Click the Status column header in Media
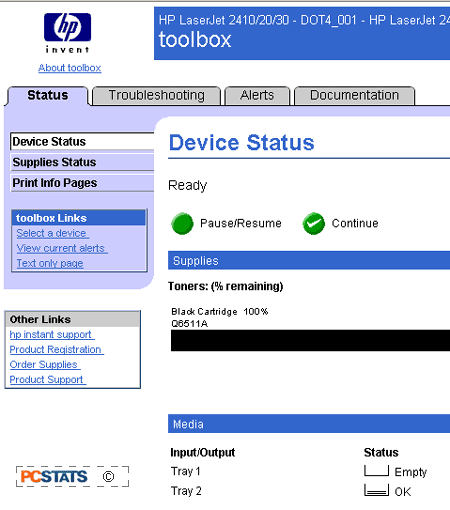This screenshot has height=510, width=450. click(381, 452)
